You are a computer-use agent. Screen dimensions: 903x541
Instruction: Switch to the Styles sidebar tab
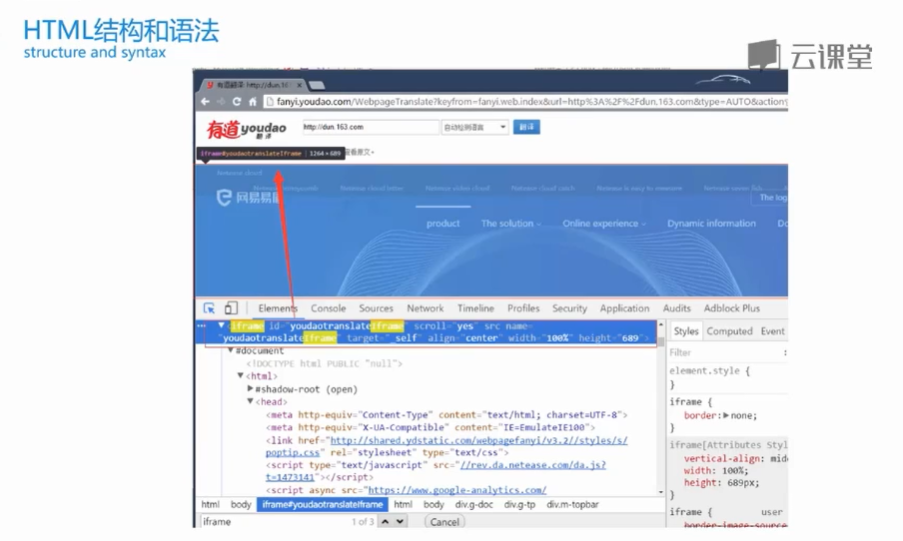pos(686,331)
